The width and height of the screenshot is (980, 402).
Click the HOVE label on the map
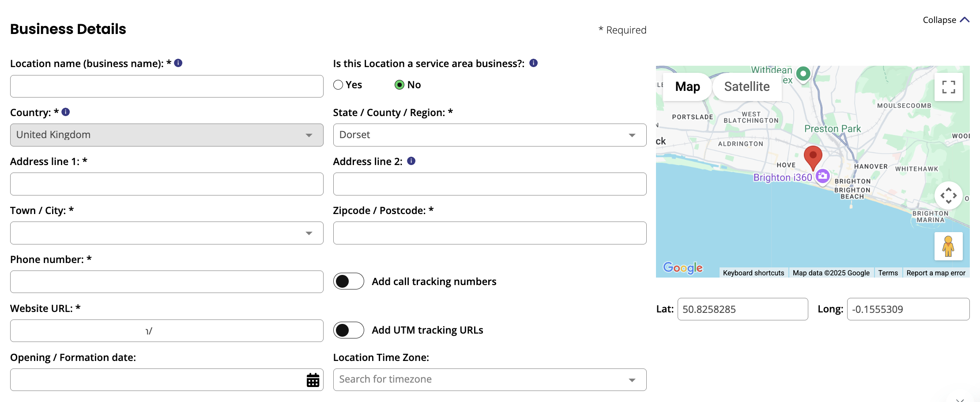pos(786,165)
